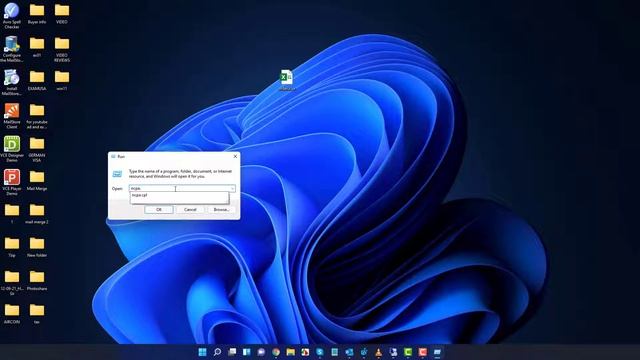Screen dimensions: 640x360
Task: Close the Run dialog
Action: coord(235,156)
